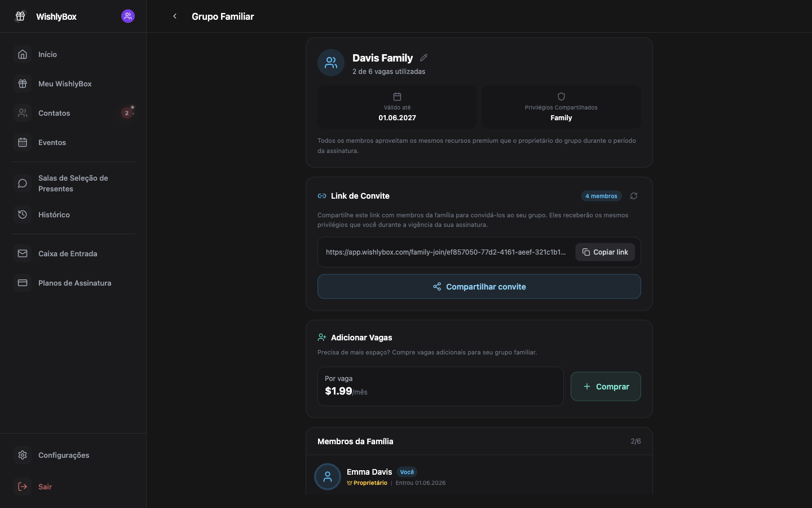Click the Planos de Assinatura card icon

23,283
